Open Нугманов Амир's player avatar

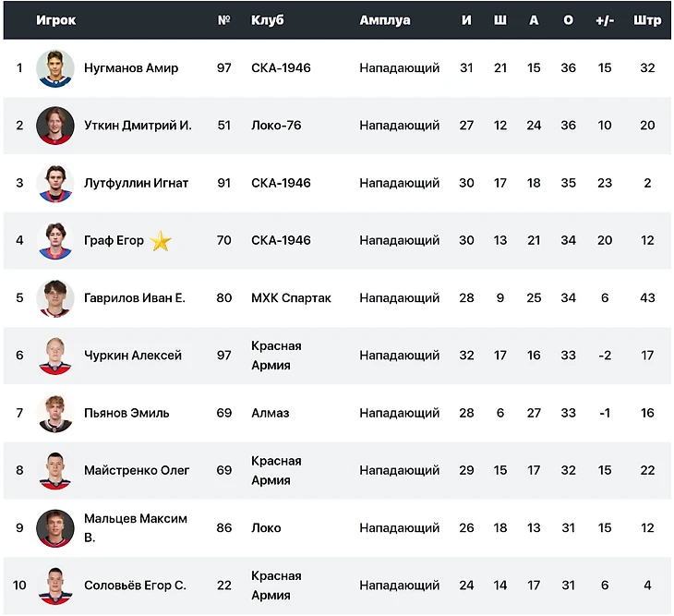pos(55,68)
